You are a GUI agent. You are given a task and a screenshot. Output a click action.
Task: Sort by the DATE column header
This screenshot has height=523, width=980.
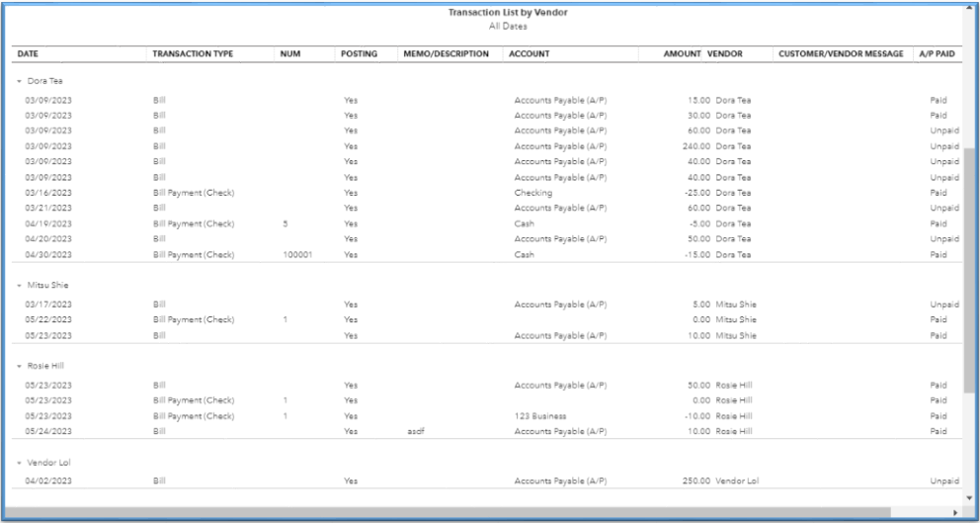[28, 53]
